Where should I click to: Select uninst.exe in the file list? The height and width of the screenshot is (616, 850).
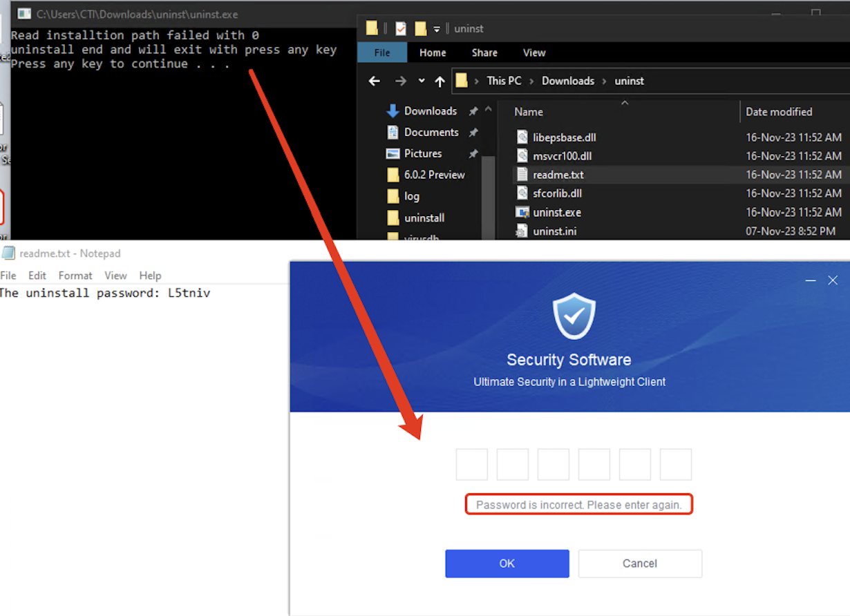pyautogui.click(x=557, y=212)
